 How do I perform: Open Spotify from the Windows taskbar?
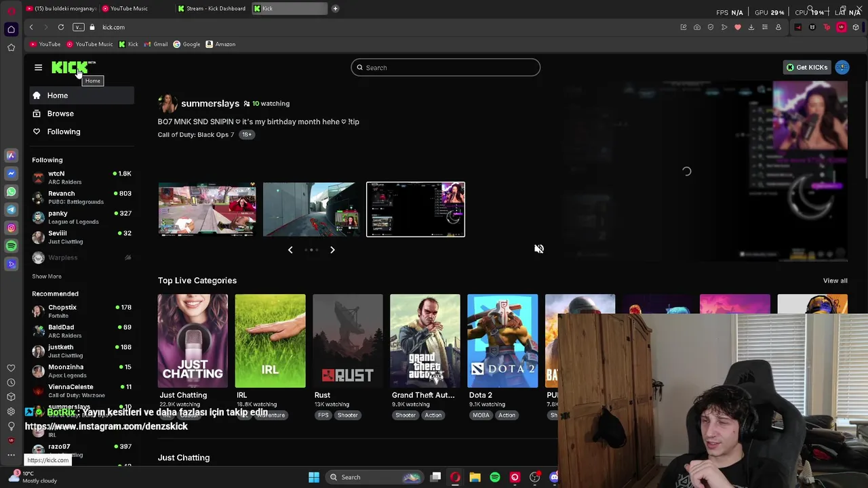[x=495, y=477]
